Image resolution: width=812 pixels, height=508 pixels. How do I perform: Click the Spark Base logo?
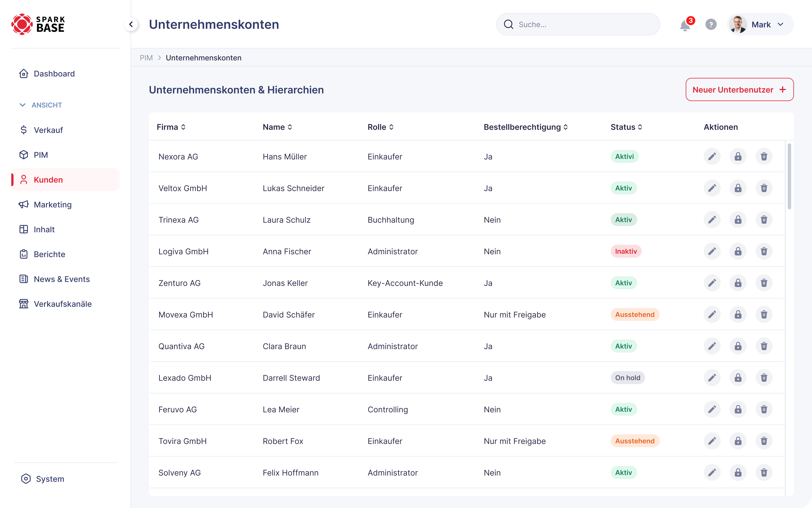[38, 24]
